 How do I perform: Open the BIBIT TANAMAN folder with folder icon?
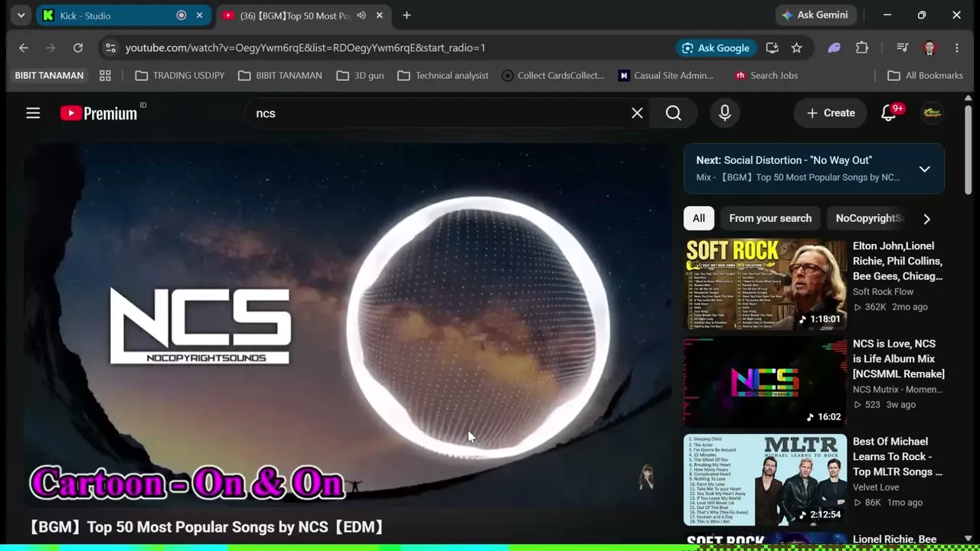point(280,76)
